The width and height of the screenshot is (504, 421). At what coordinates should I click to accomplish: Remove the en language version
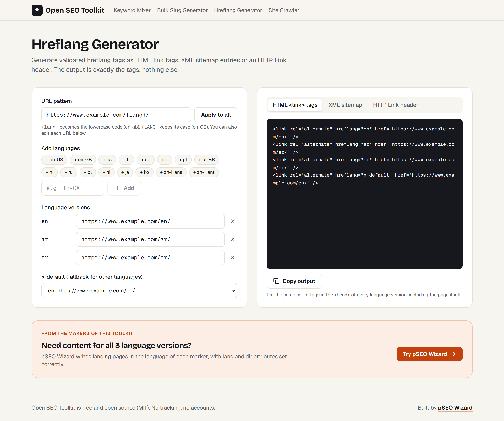click(x=233, y=221)
